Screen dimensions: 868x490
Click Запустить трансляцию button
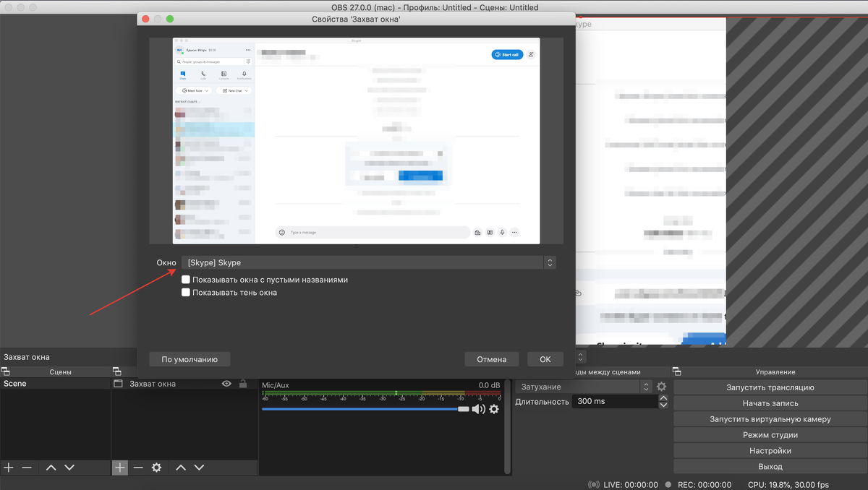click(770, 387)
